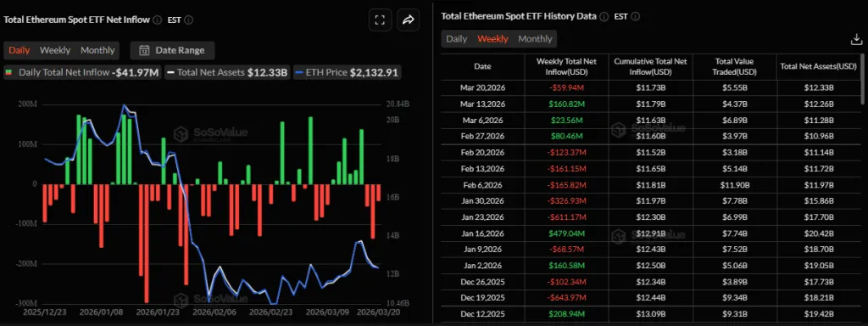Click the -$643.97M weekly inflow value
Image resolution: width=868 pixels, height=326 pixels.
coord(565,298)
